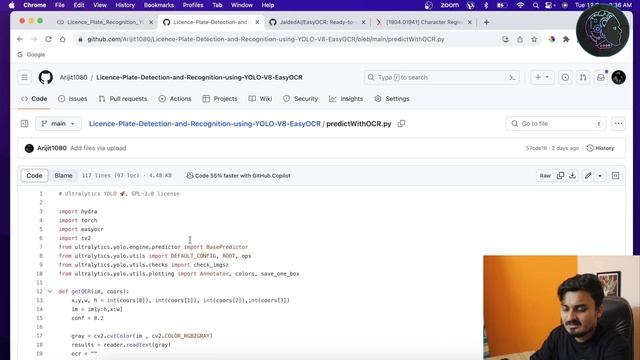Copy raw file contents icon

(x=560, y=176)
